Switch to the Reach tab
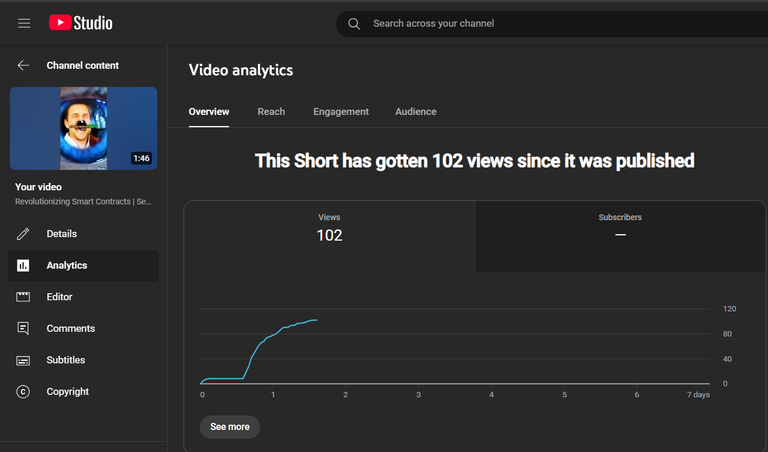Viewport: 768px width, 452px height. point(271,112)
